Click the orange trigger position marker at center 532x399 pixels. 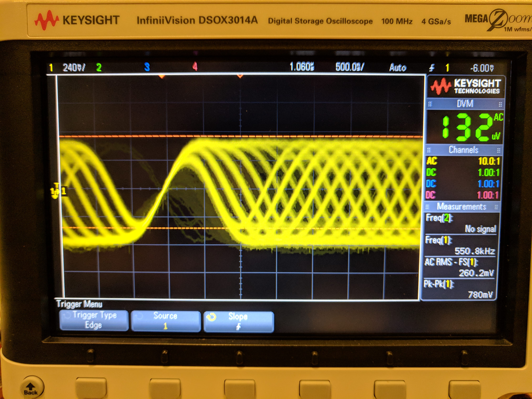(240, 76)
